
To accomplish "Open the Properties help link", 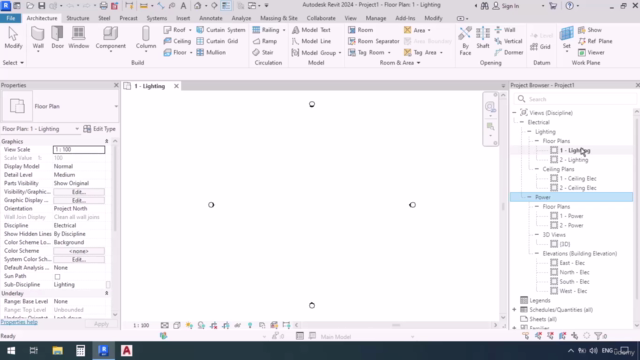I will (19, 322).
